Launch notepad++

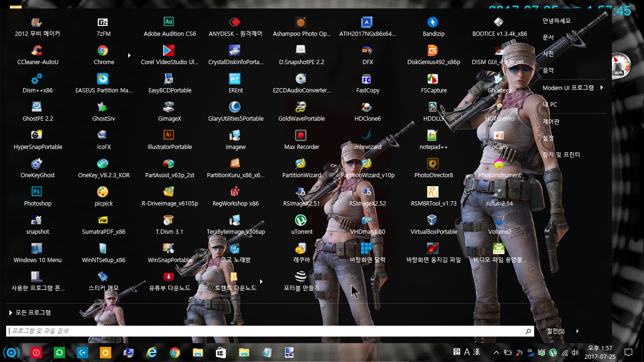coord(433,140)
